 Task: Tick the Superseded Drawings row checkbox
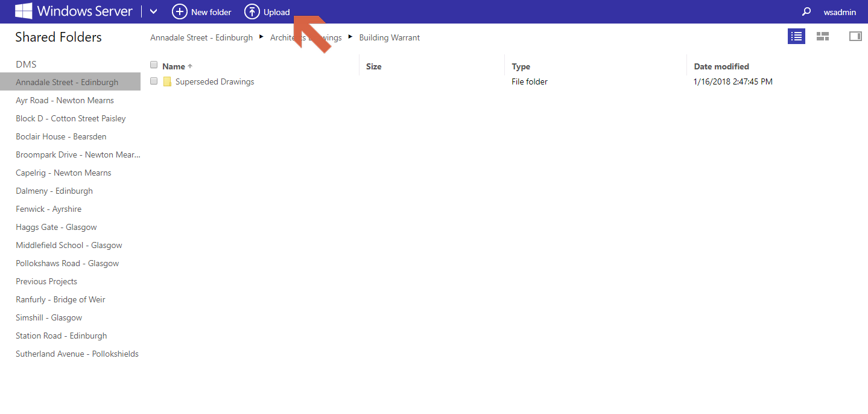point(154,81)
